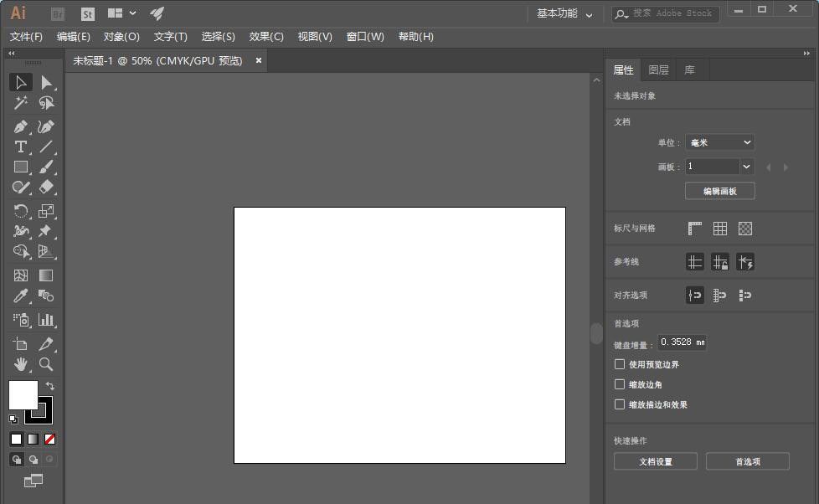Select the Hand tool
819x504 pixels.
tap(18, 364)
